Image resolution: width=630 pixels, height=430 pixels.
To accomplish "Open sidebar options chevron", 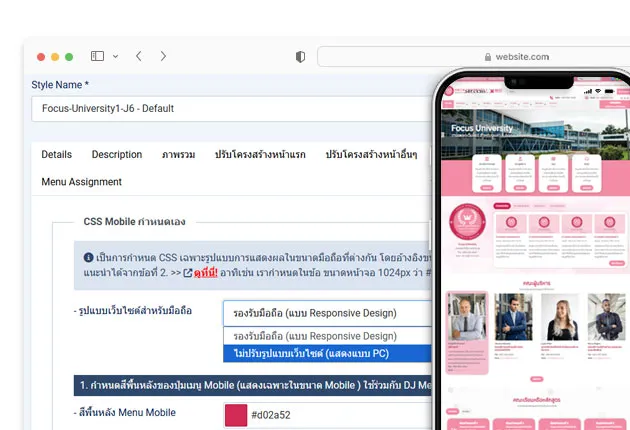I will [x=115, y=57].
